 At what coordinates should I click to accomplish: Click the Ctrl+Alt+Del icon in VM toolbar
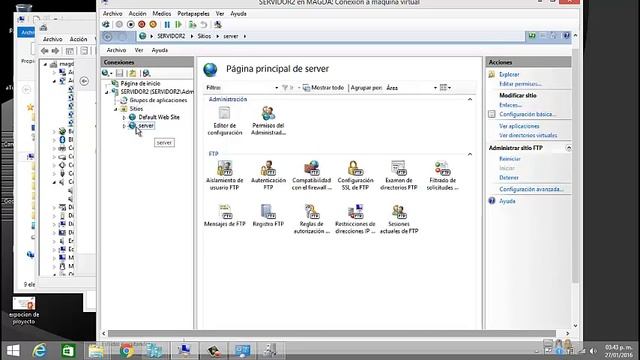106,24
